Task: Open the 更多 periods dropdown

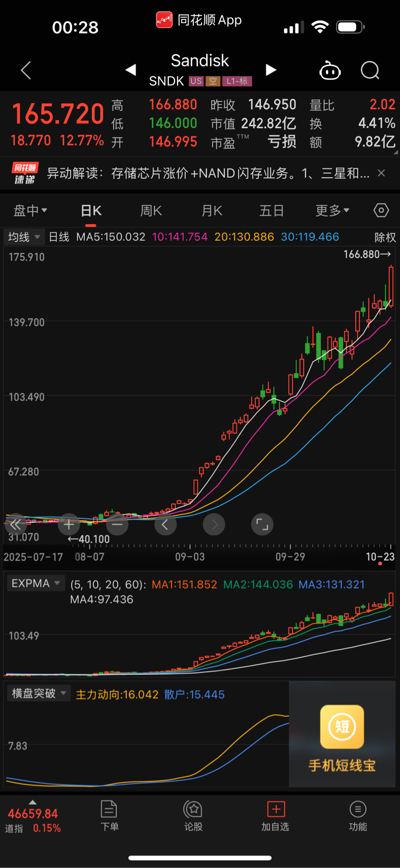Action: click(x=332, y=211)
